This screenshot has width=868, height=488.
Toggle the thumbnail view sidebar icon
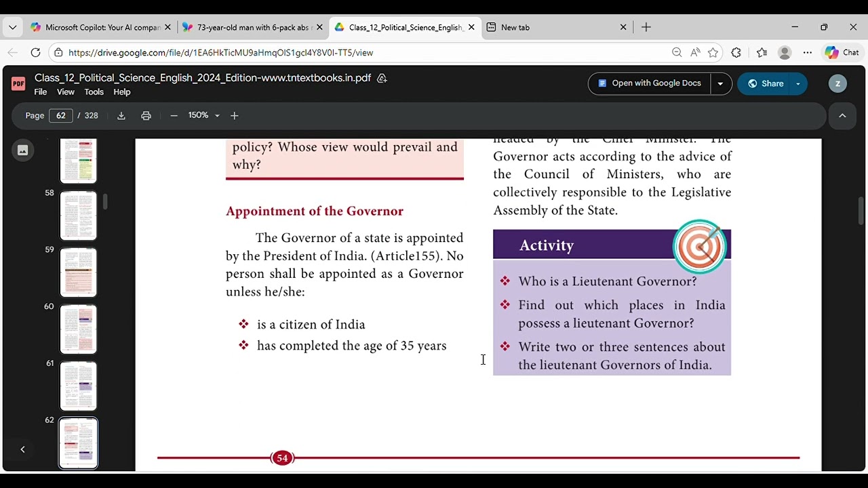point(22,150)
